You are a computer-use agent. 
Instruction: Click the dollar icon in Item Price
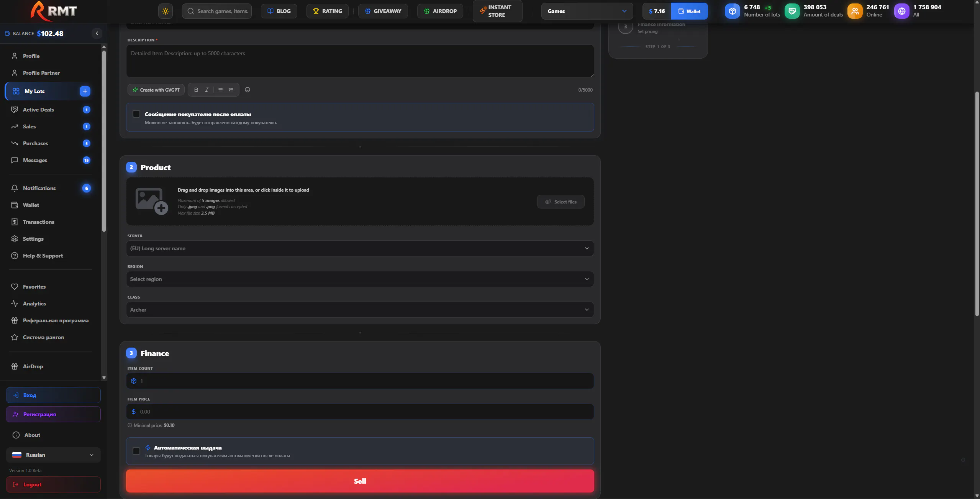[134, 412]
